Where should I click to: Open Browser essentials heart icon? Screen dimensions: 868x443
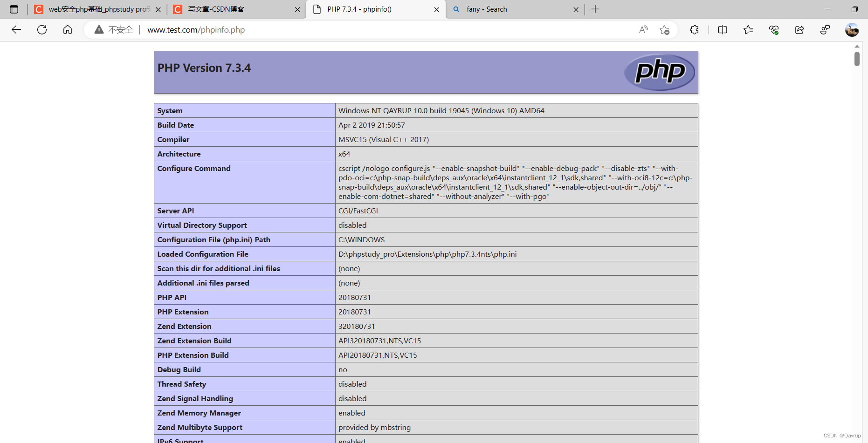click(x=774, y=30)
